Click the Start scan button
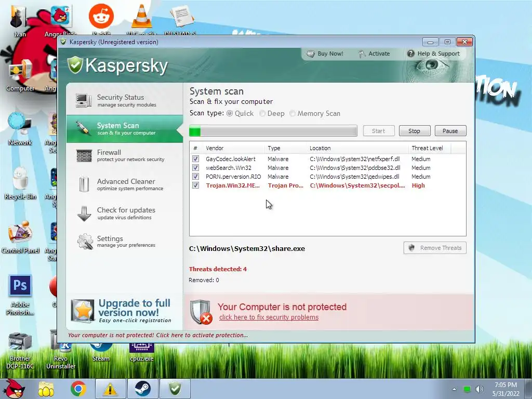Image resolution: width=532 pixels, height=399 pixels. 379,131
